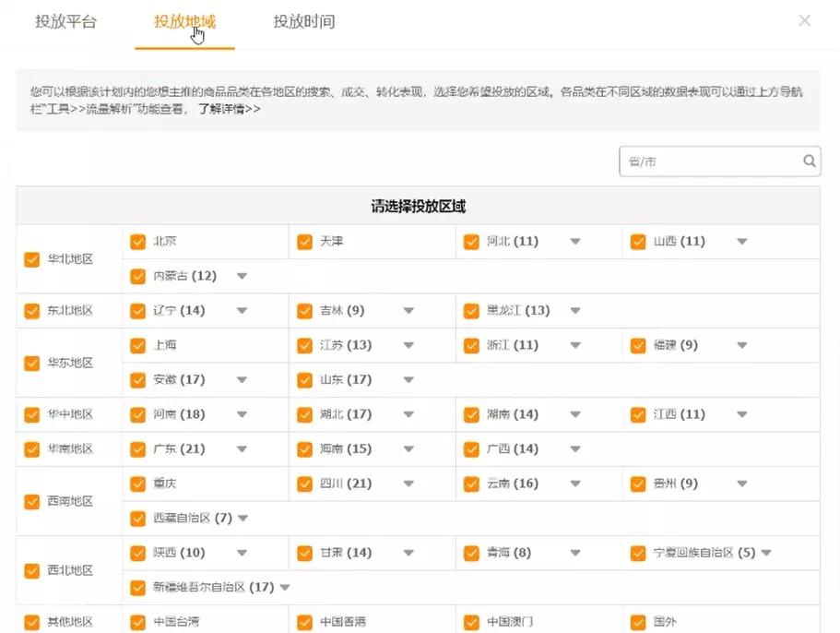Image resolution: width=840 pixels, height=633 pixels.
Task: Select the 投放地域 tab
Action: click(184, 20)
